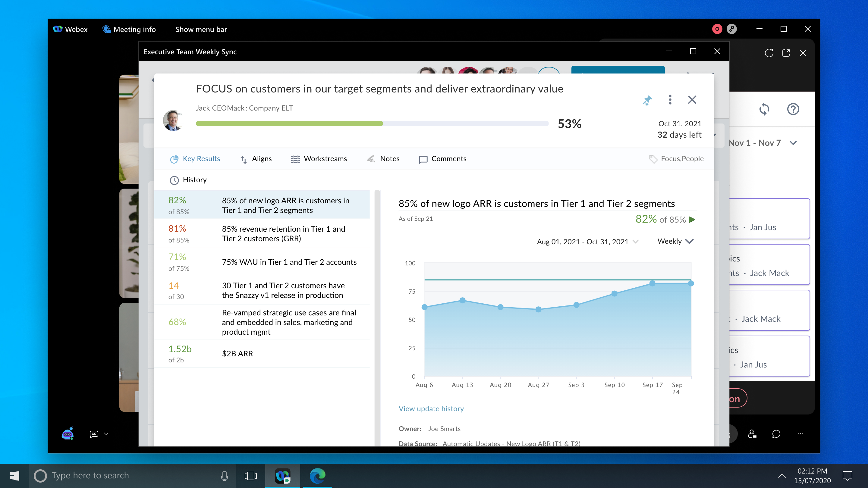Image resolution: width=868 pixels, height=488 pixels.
Task: Select key result 85% of new logo ARR
Action: coord(262,205)
